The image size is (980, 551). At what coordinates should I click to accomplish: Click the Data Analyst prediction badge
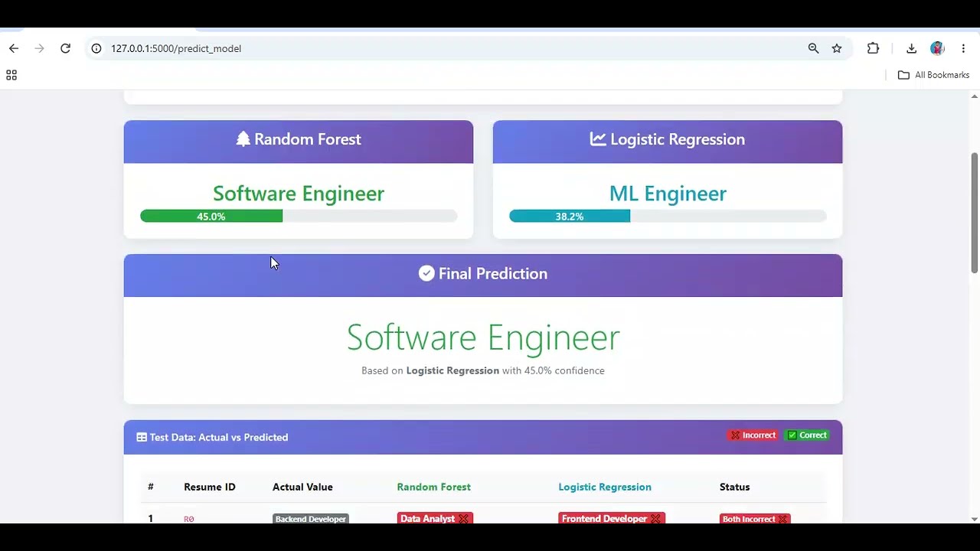click(x=435, y=519)
